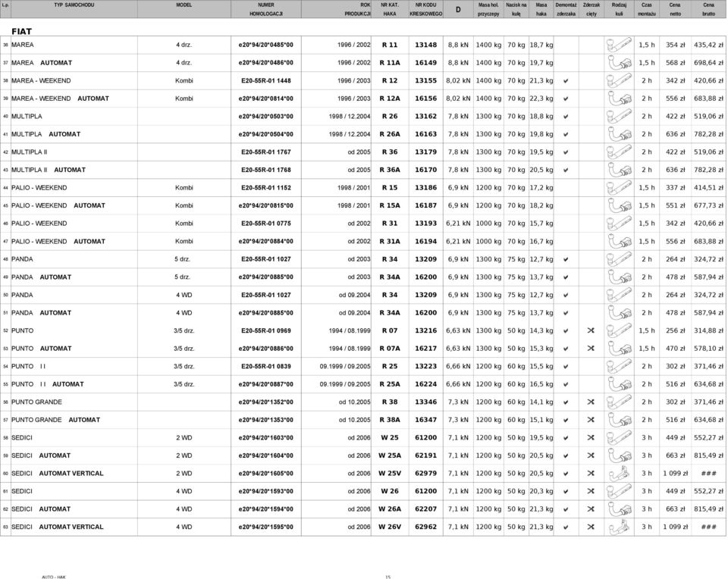Click the cut bumper cross in the W 25V row

pos(591,474)
